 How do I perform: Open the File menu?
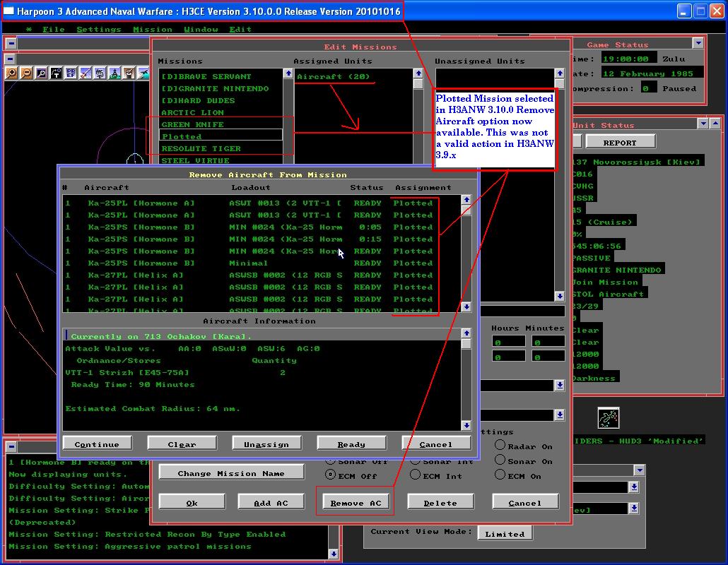tap(54, 29)
